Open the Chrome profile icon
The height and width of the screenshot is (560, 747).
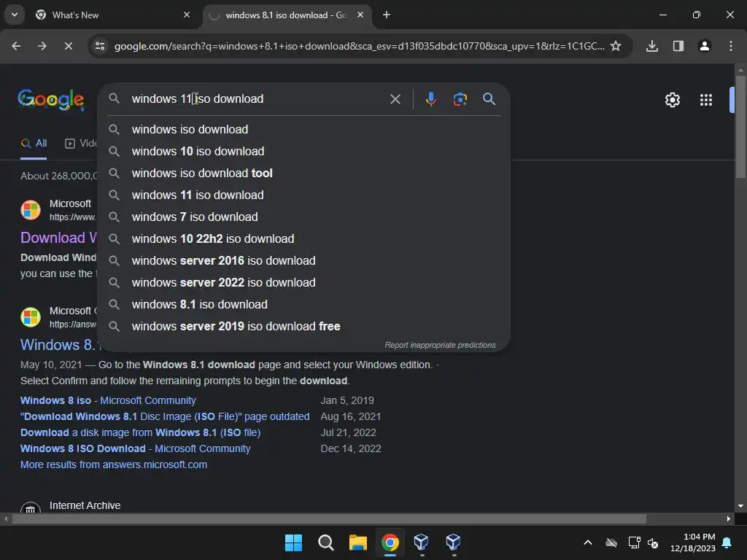point(705,46)
